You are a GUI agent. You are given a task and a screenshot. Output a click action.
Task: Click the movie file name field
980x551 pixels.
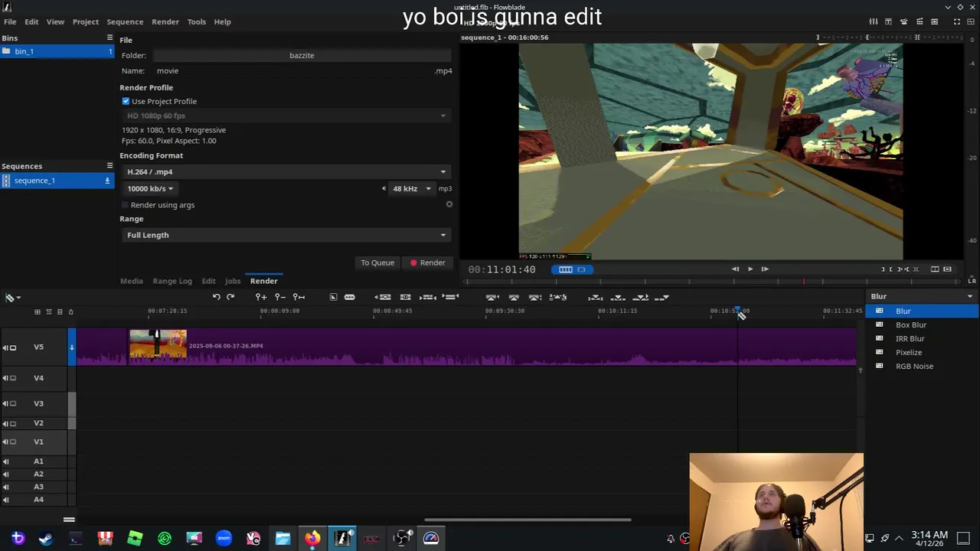[291, 70]
